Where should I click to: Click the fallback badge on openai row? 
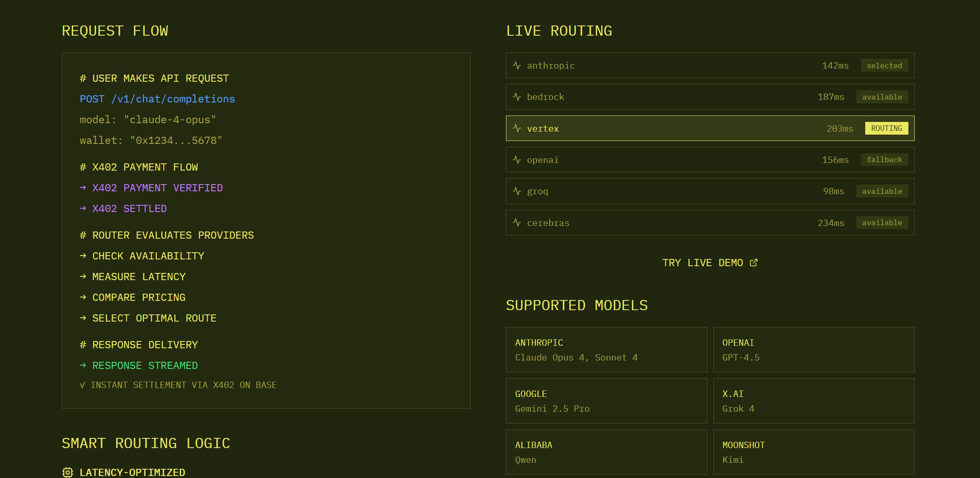[884, 160]
